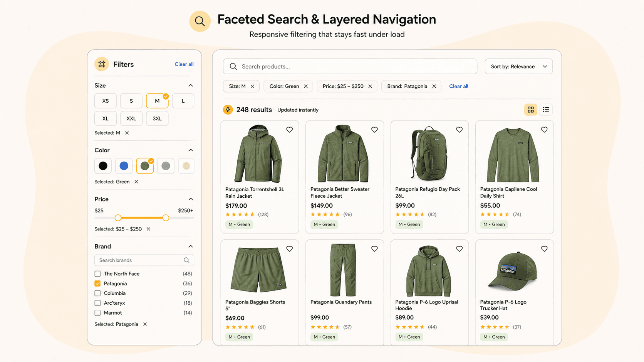Click the '248 results' count text
The width and height of the screenshot is (644, 362).
[254, 110]
